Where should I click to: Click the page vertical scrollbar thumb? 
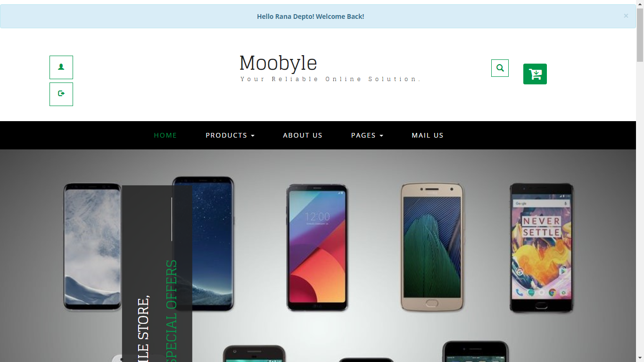pos(640,34)
